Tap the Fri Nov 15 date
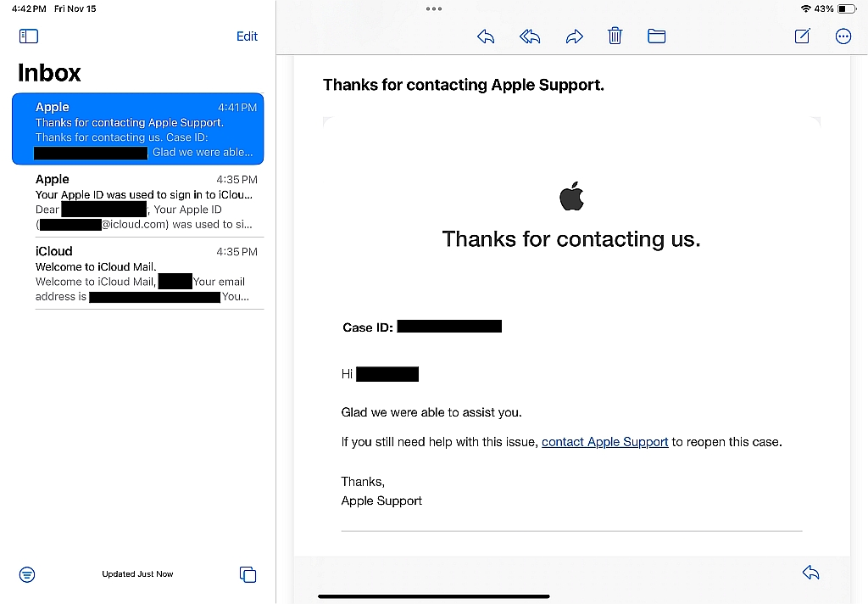The width and height of the screenshot is (868, 604). pyautogui.click(x=75, y=8)
